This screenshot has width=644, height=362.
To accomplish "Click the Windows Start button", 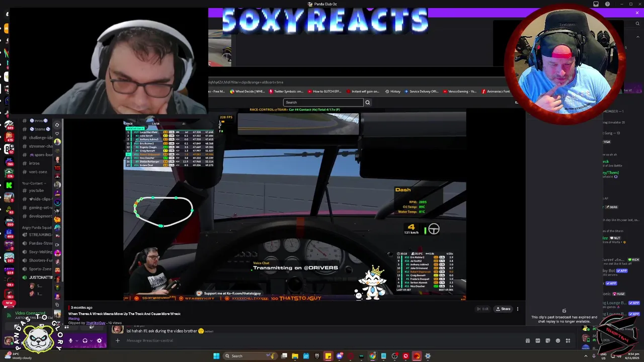I will point(216,356).
